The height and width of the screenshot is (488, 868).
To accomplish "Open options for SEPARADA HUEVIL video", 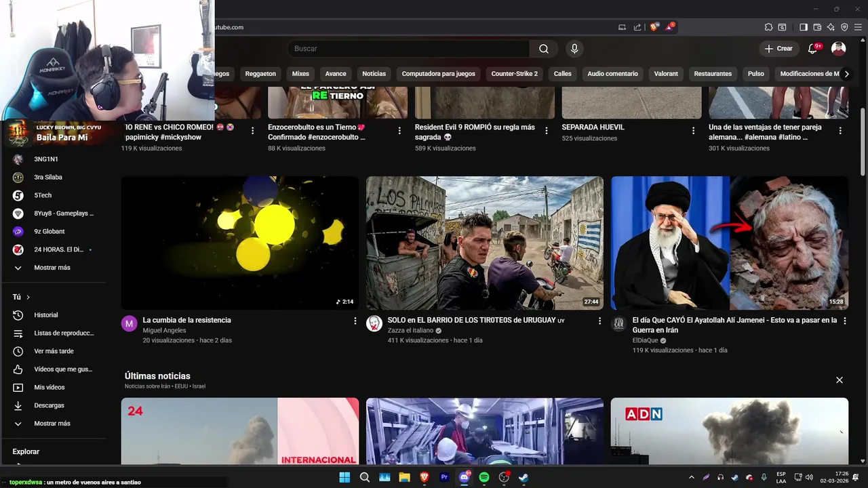I will 694,131.
